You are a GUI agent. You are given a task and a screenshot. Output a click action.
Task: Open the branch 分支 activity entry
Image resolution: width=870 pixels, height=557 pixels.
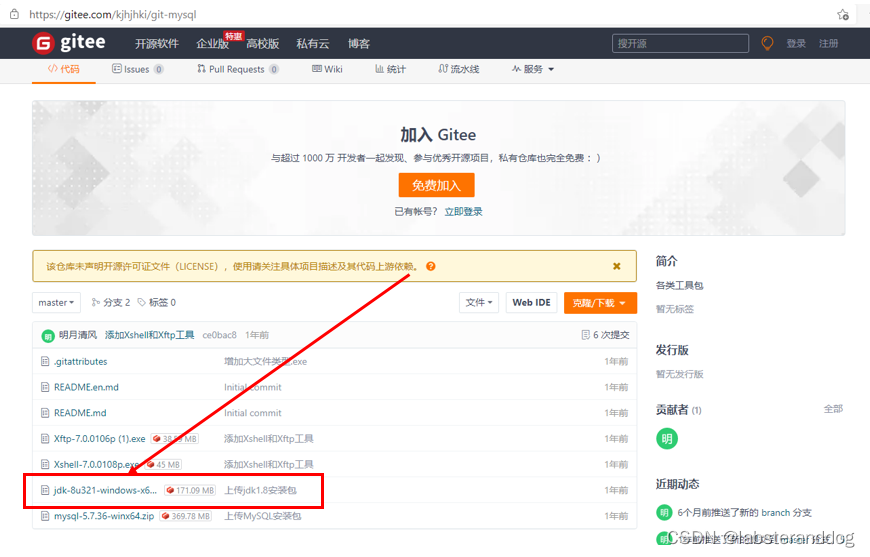(x=744, y=513)
